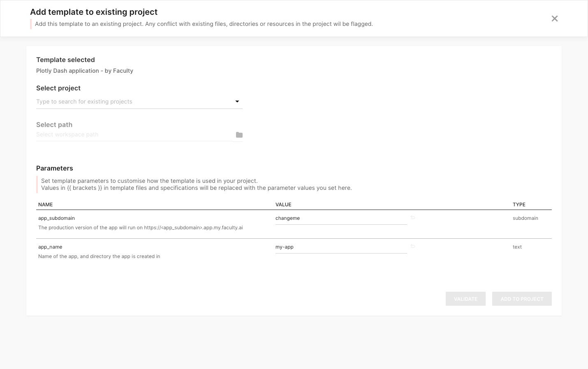The height and width of the screenshot is (369, 588).
Task: Click the TYPE column header
Action: coord(519,205)
